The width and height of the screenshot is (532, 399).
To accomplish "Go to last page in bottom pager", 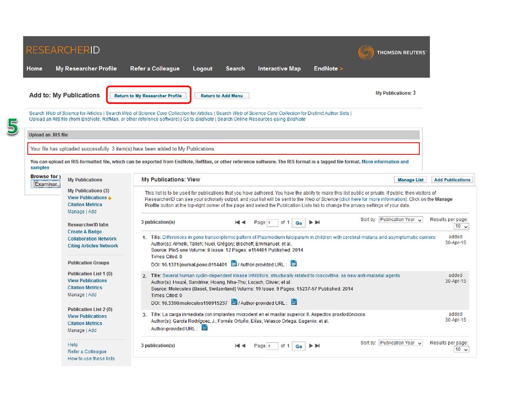I will (317, 345).
